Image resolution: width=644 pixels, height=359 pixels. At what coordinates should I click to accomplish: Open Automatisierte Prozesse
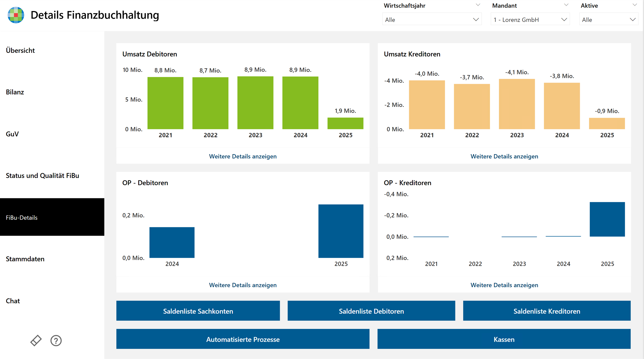[243, 339]
